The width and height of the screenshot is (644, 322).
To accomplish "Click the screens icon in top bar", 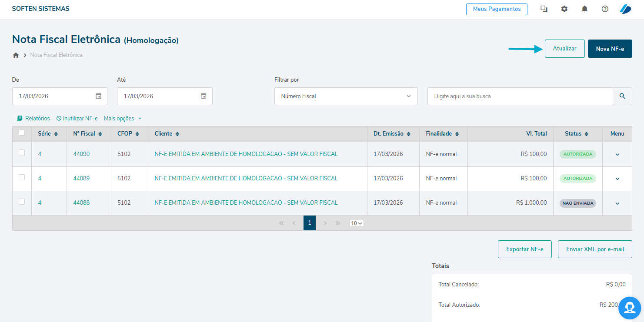I will [544, 9].
